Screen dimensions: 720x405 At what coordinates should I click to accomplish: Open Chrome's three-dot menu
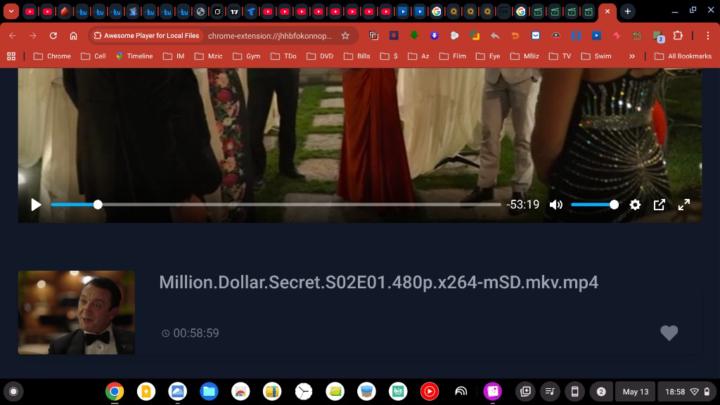tap(708, 35)
